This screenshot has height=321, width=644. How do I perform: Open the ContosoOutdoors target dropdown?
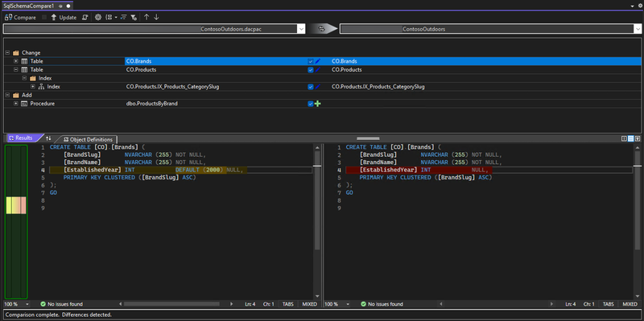tap(638, 29)
